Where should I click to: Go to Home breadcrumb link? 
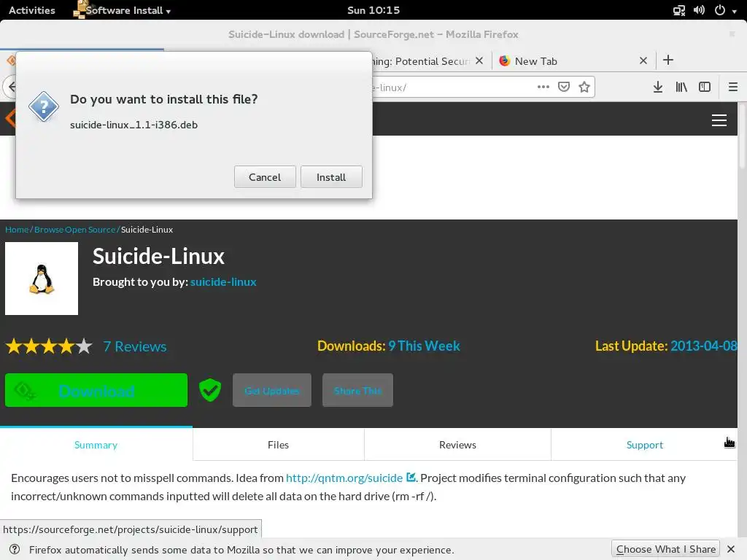[17, 230]
